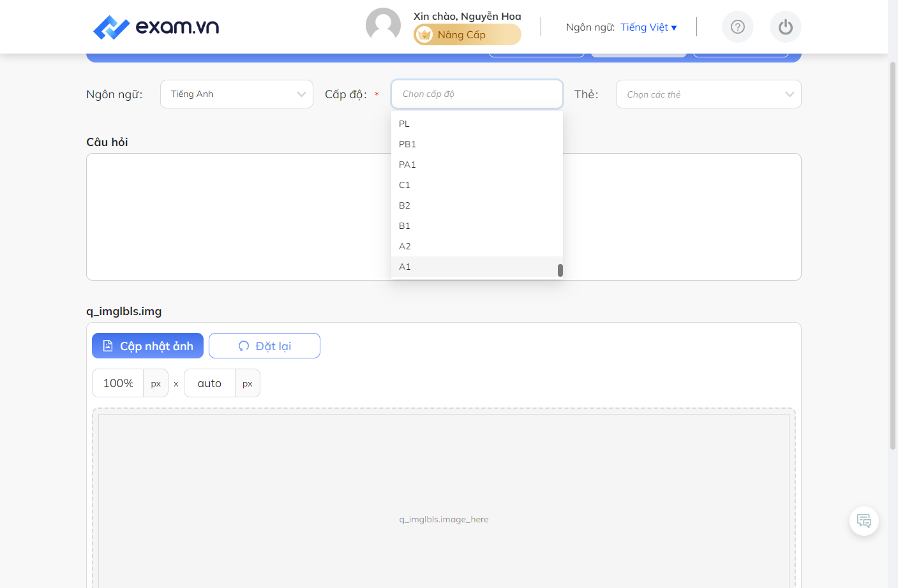Click the Cập nhật ảnh button
This screenshot has width=898, height=588.
[147, 346]
